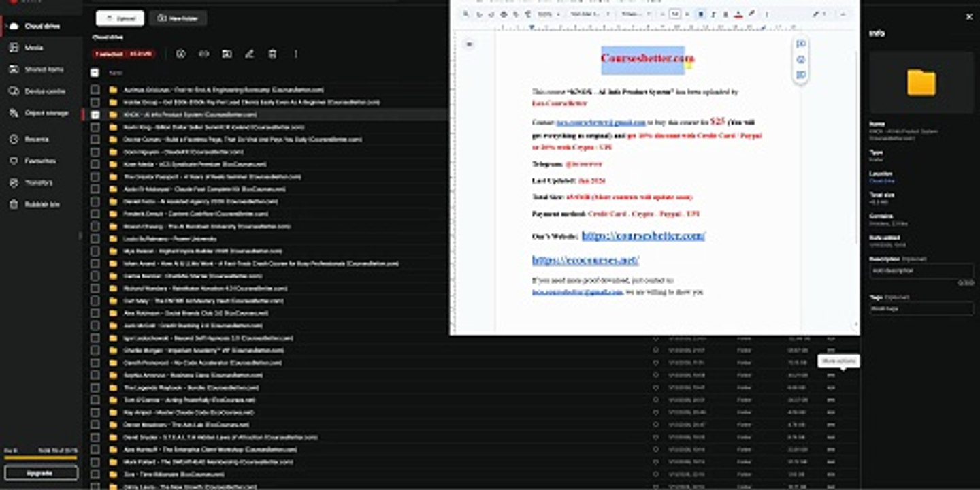Open the zoom level dropdown in Docs

pyautogui.click(x=549, y=14)
